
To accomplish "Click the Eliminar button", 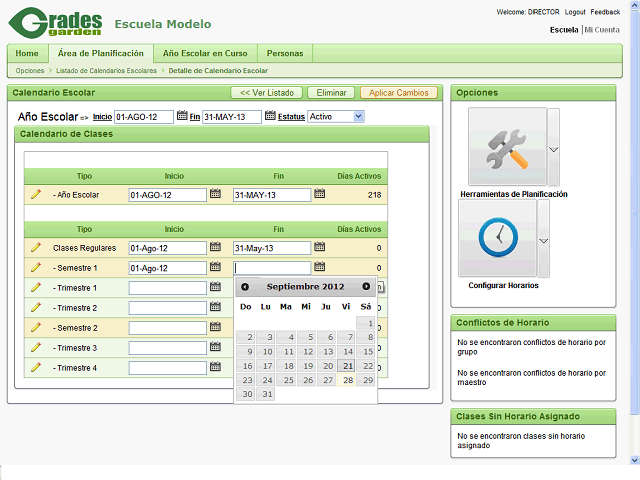I will (331, 93).
